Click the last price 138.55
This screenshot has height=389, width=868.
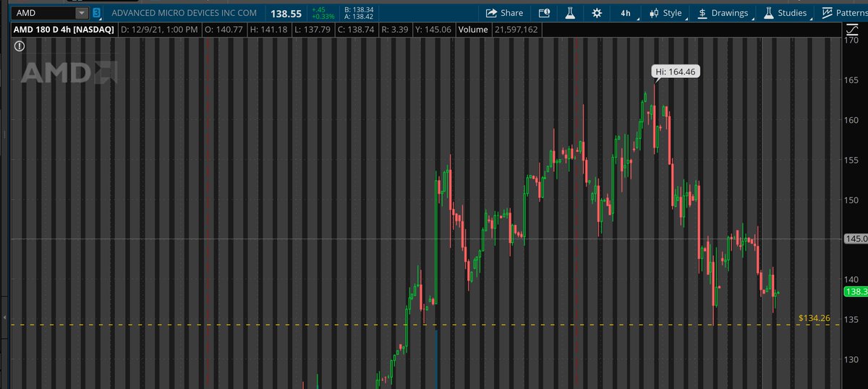(285, 13)
